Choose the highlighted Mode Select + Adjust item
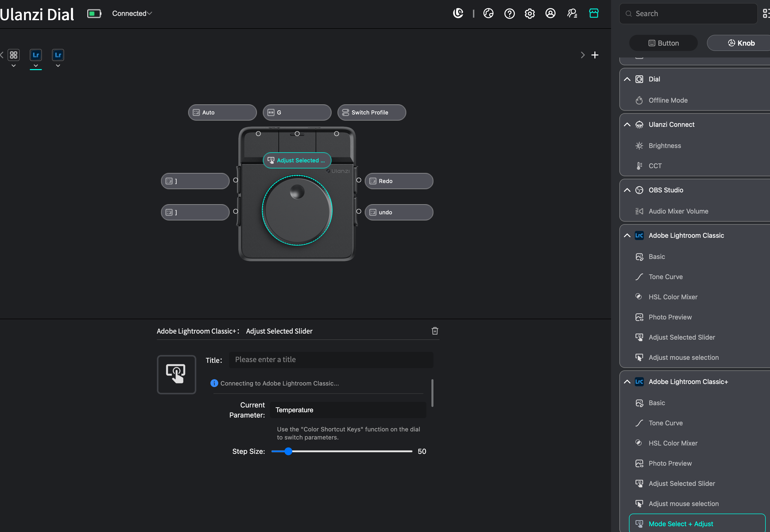This screenshot has width=770, height=532. click(x=697, y=523)
